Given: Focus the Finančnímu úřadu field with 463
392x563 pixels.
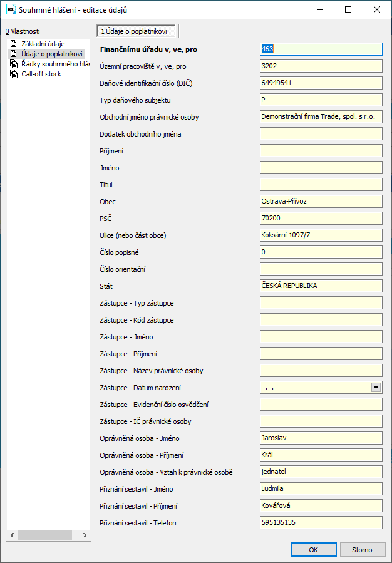Looking at the screenshot, I should [x=321, y=49].
